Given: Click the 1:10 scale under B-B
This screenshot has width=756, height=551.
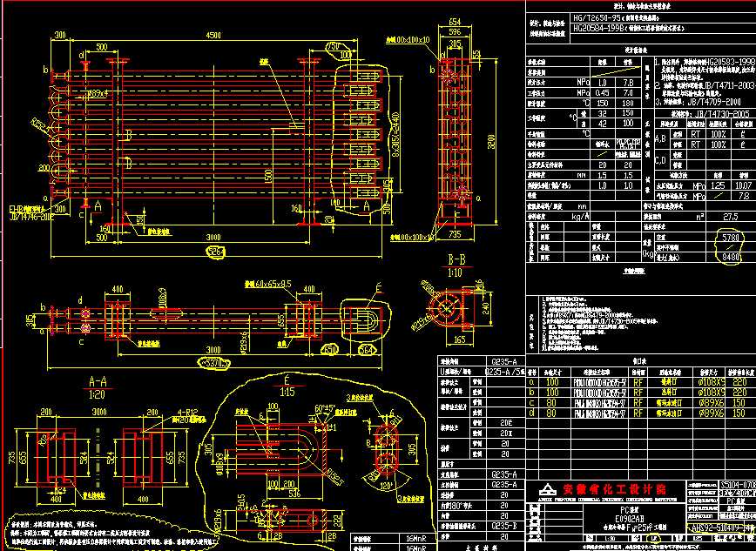Looking at the screenshot, I should [455, 272].
